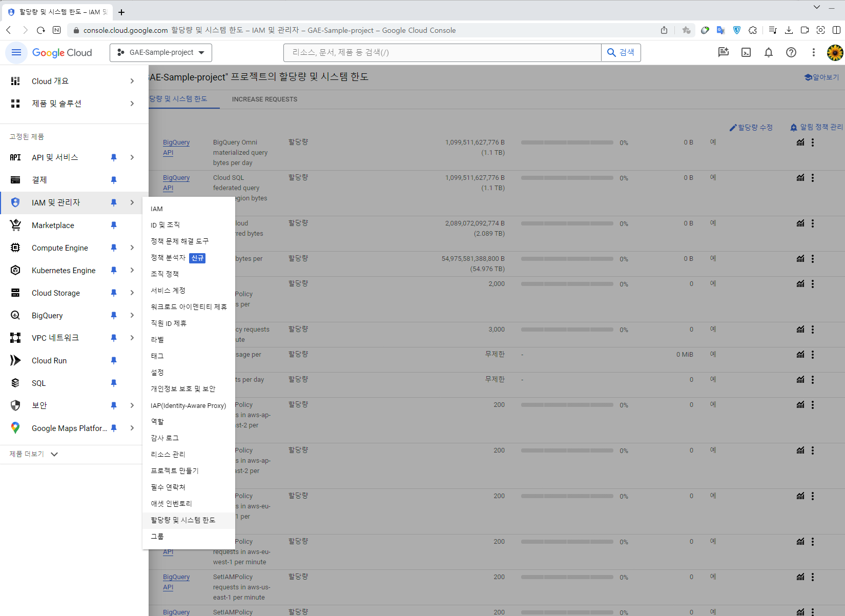Click usage bar for 1,099,511,627,776 B first row
845x616 pixels.
coord(567,142)
